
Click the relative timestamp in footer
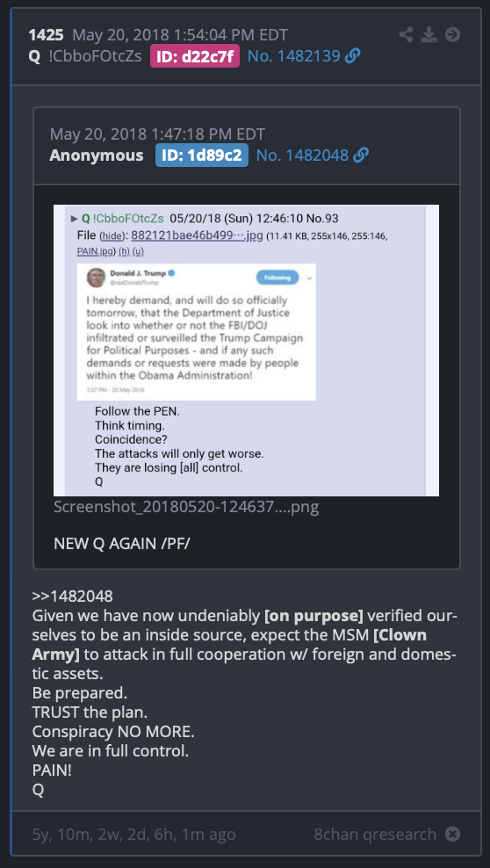point(133,834)
